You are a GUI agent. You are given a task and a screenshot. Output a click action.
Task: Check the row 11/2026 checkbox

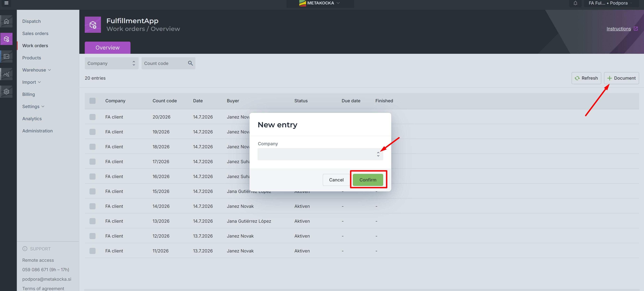(93, 251)
